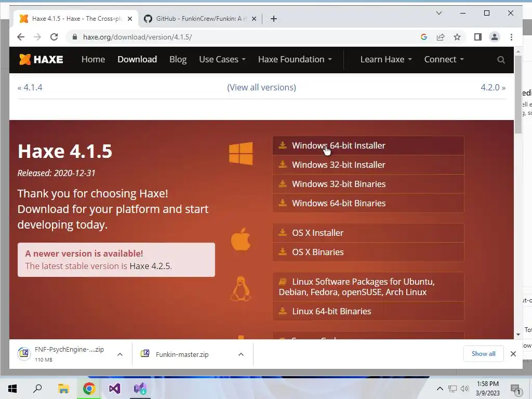The image size is (532, 399).
Task: Click the Windows platform logo
Action: [241, 153]
